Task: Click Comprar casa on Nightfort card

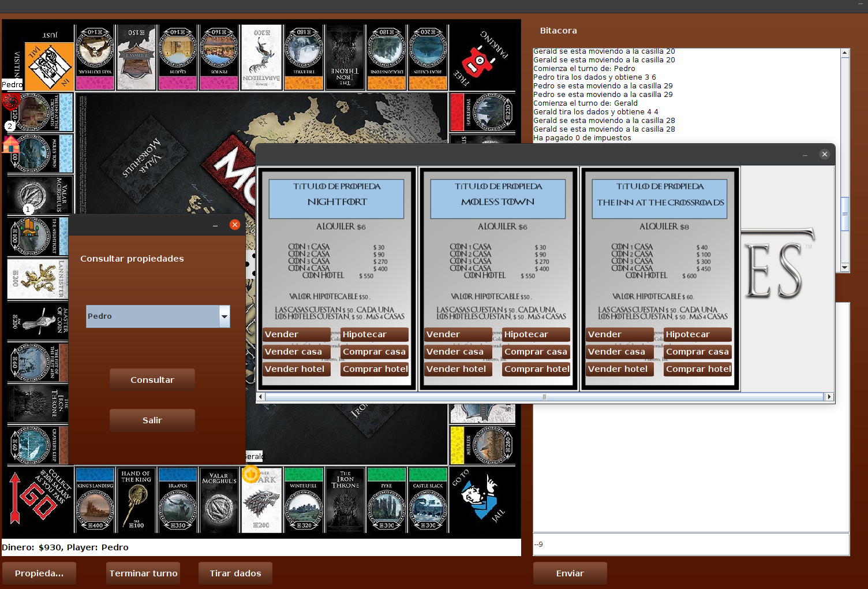Action: pos(375,352)
